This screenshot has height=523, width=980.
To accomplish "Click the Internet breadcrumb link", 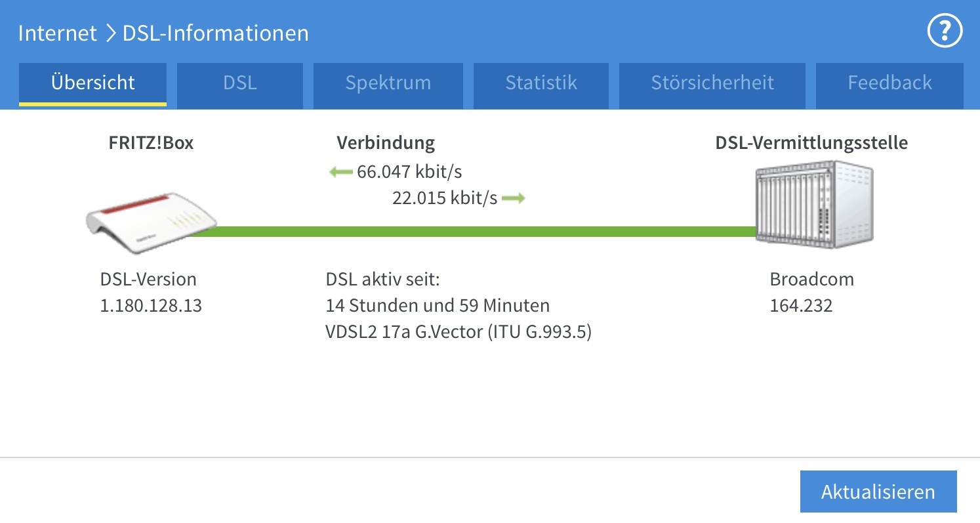I will coord(57,33).
